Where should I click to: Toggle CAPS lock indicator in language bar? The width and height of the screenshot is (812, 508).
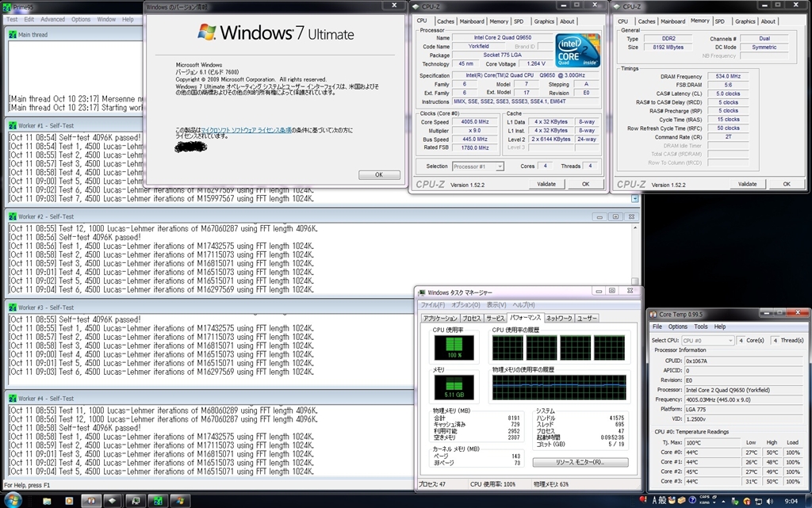(705, 497)
